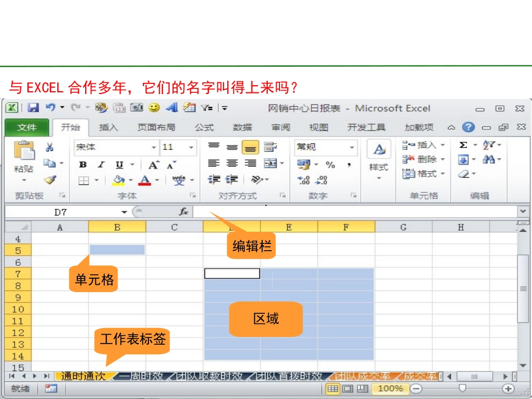Click the text orientation icon
Screen dimensions: 532x399
click(x=257, y=179)
